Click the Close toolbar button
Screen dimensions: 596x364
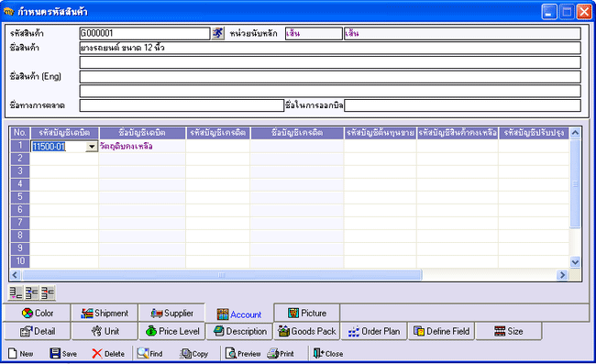click(327, 353)
